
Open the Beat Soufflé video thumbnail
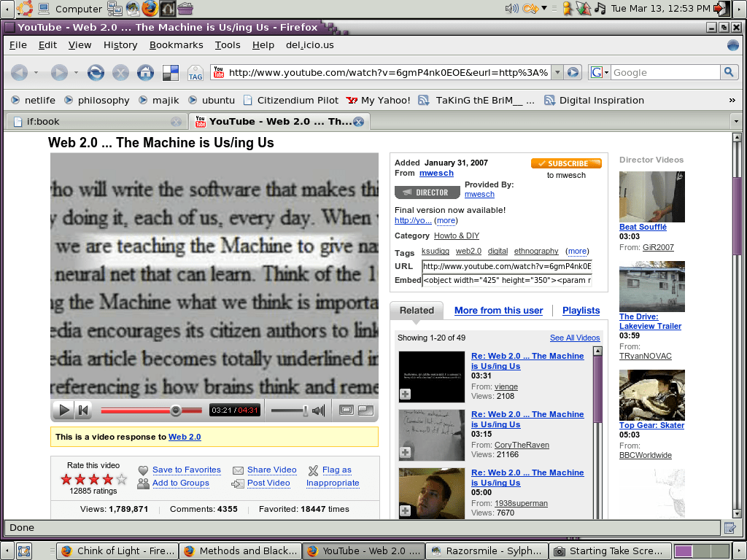[x=651, y=197]
